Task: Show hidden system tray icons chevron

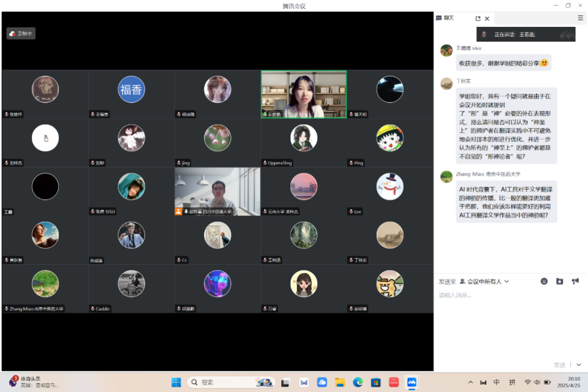Action: click(x=471, y=382)
